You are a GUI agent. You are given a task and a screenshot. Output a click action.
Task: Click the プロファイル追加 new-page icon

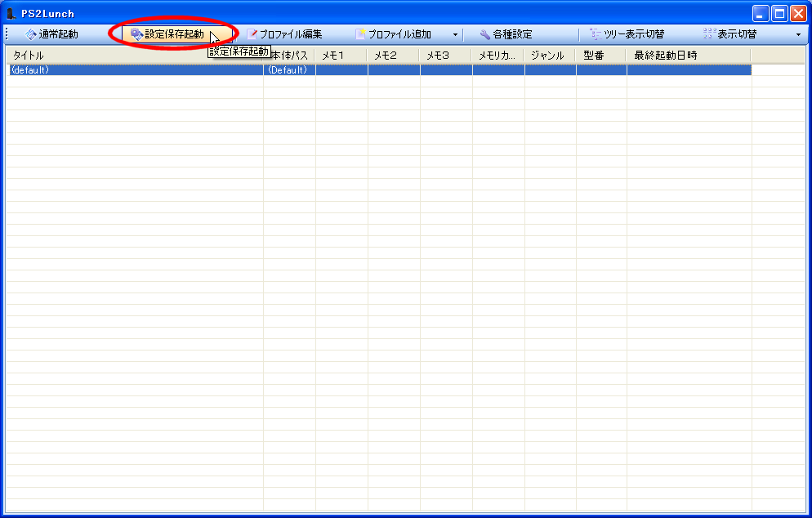360,34
